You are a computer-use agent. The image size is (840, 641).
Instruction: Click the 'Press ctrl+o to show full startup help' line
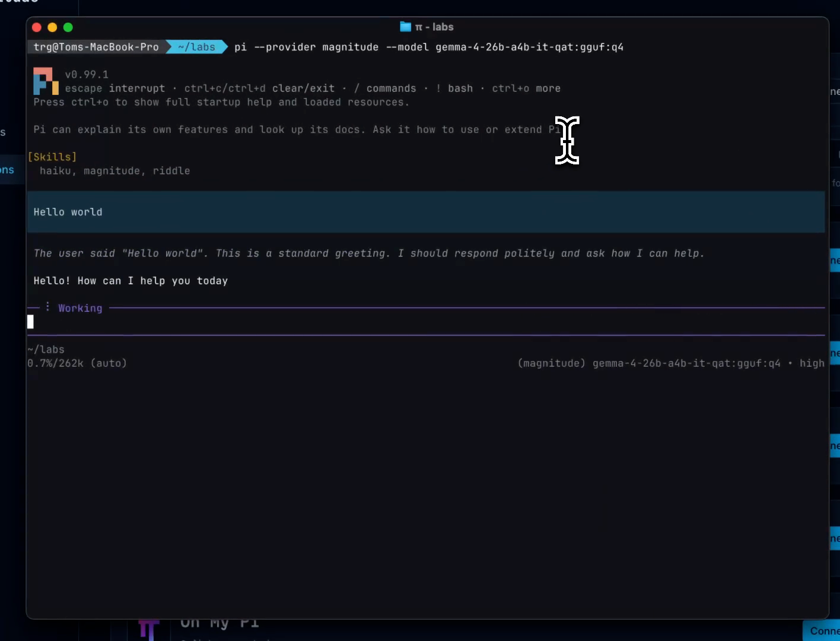click(221, 102)
